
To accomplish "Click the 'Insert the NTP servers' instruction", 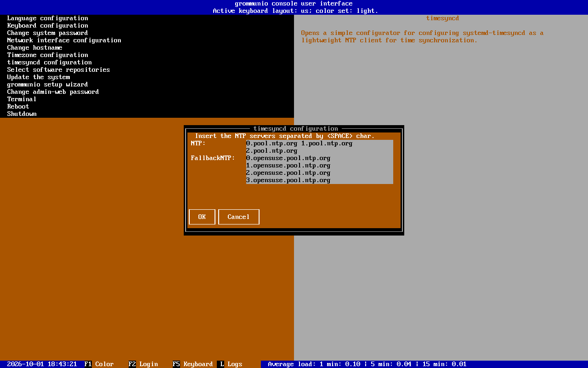I will [285, 136].
